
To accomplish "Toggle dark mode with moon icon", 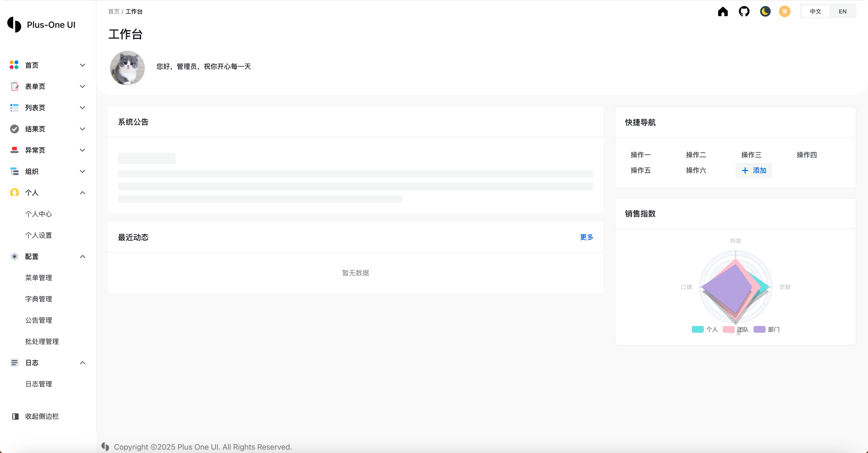I will 765,11.
